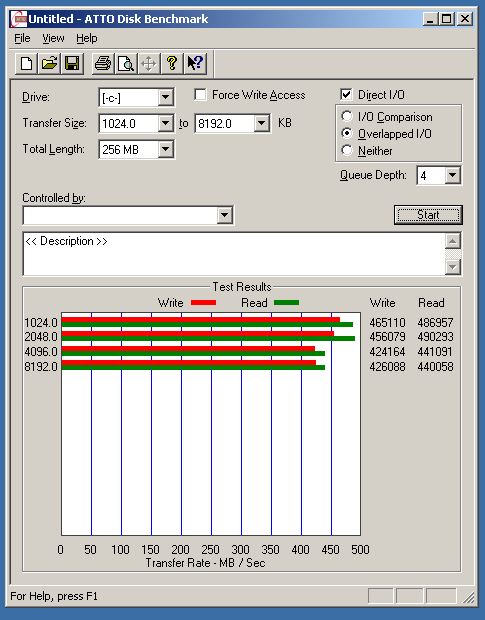Click the read value 486957
This screenshot has width=485, height=620.
[x=435, y=323]
